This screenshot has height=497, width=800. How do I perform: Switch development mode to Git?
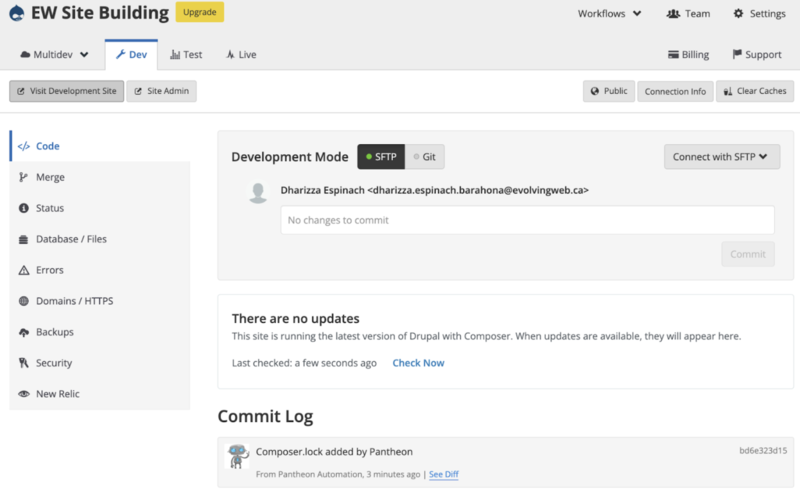click(x=424, y=157)
